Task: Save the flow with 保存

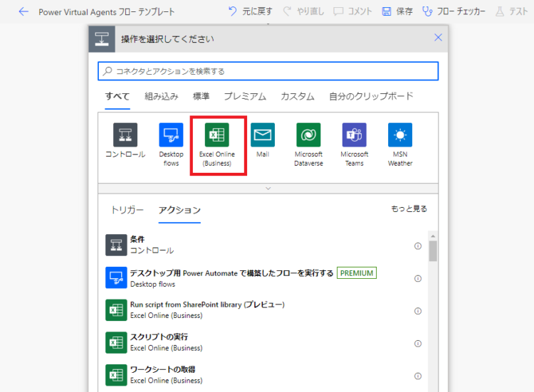Action: (397, 11)
